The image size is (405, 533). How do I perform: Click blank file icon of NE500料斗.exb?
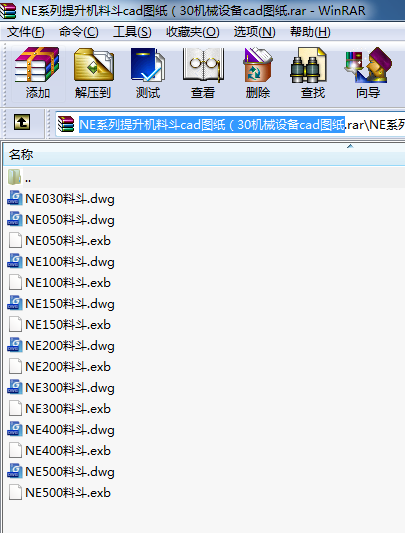point(15,492)
